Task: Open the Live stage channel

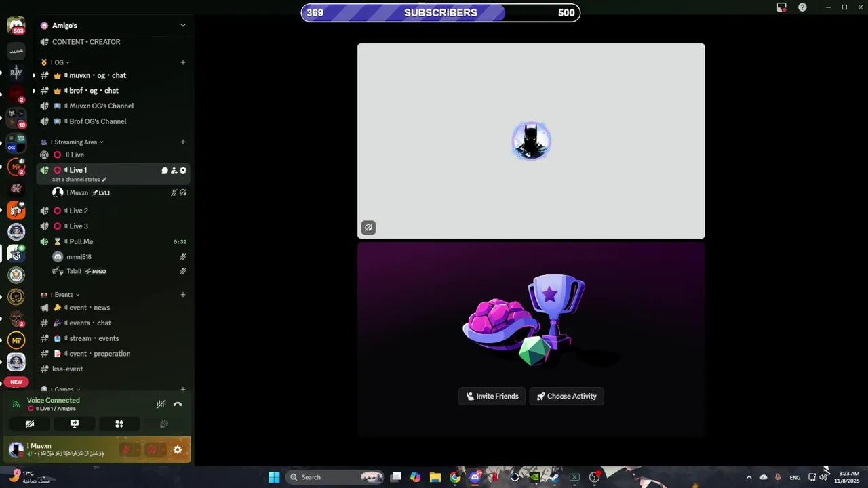Action: coord(113,155)
